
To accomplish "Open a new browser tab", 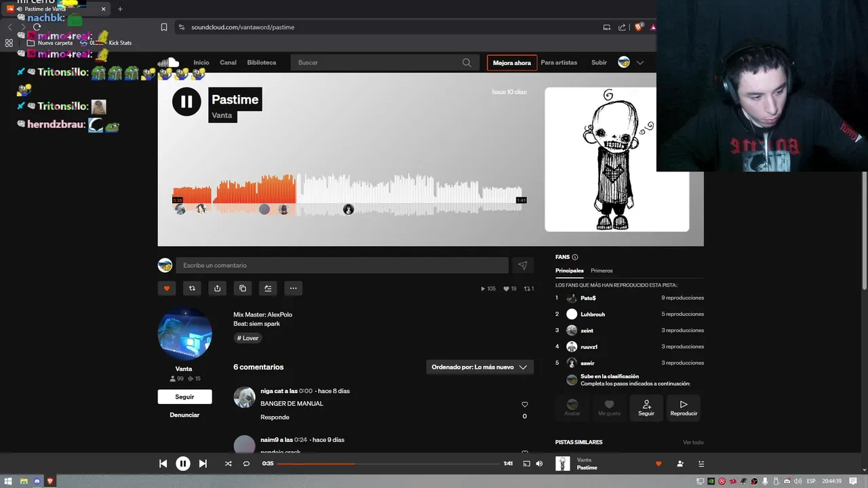I will coord(120,9).
